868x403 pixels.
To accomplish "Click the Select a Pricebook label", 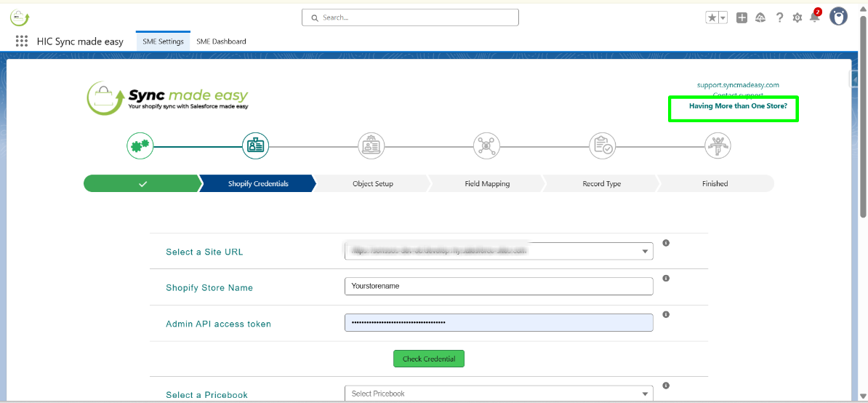I will (207, 395).
